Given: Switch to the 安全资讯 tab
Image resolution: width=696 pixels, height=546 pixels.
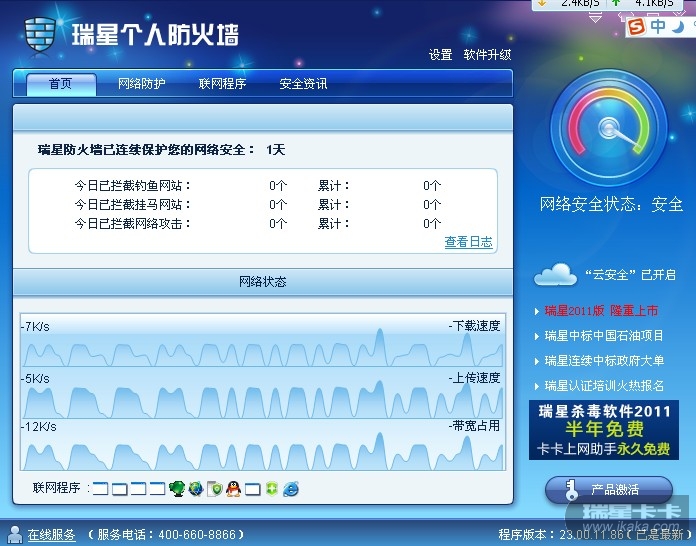Looking at the screenshot, I should pyautogui.click(x=303, y=83).
